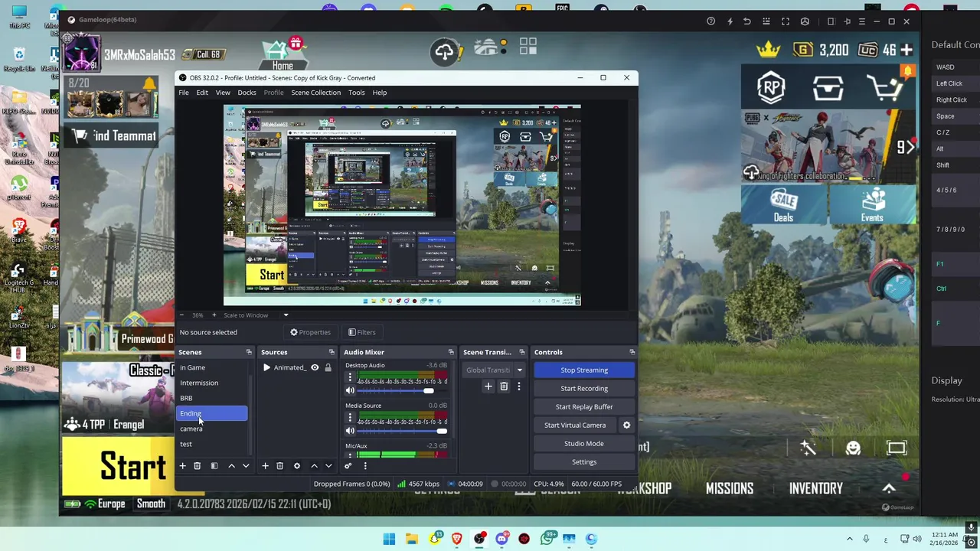Show hidden icons in system tray
Viewport: 980px width, 551px height.
tap(849, 539)
